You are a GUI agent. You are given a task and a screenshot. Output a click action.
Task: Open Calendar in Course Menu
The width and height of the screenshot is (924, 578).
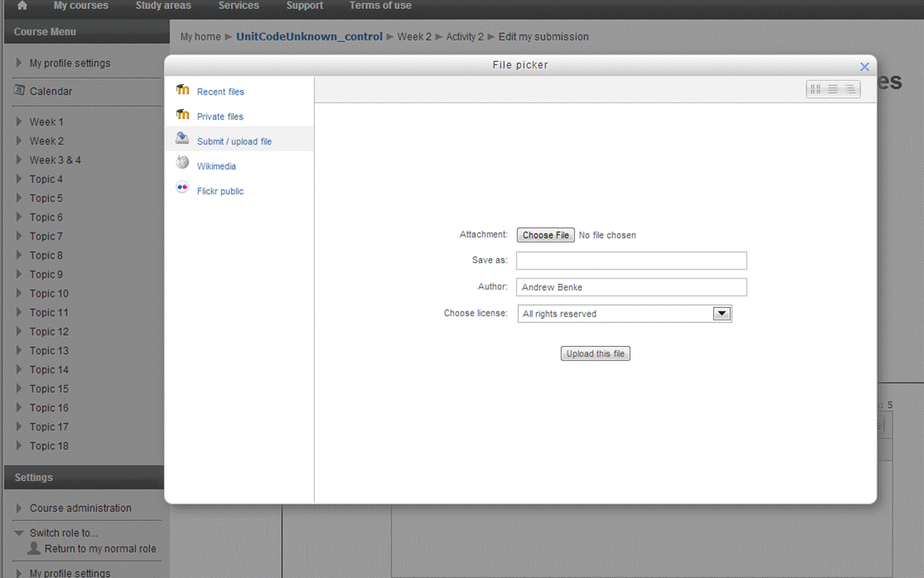pyautogui.click(x=51, y=91)
